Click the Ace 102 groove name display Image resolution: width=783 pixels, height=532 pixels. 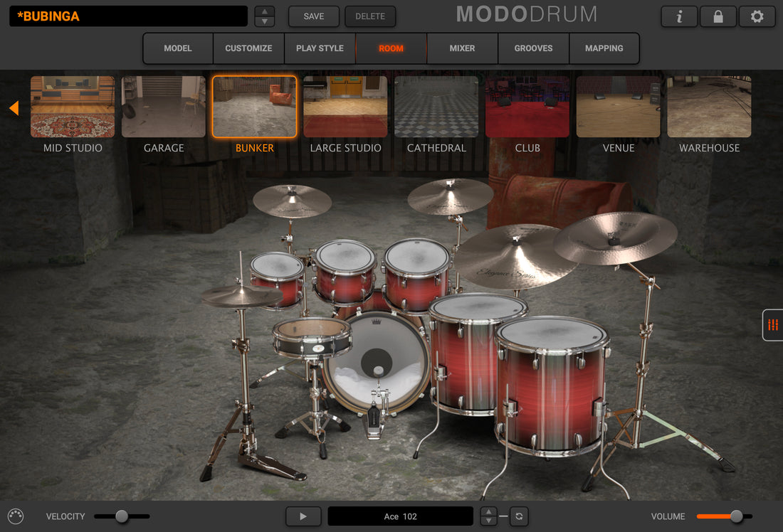[x=401, y=516]
